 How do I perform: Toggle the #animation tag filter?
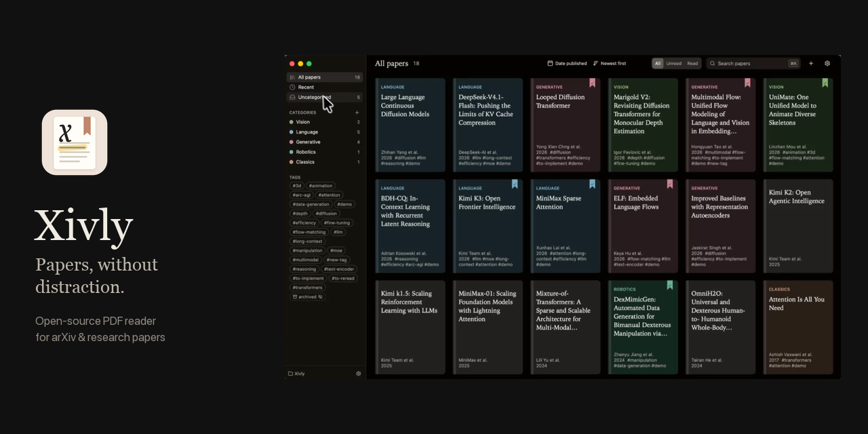[321, 186]
